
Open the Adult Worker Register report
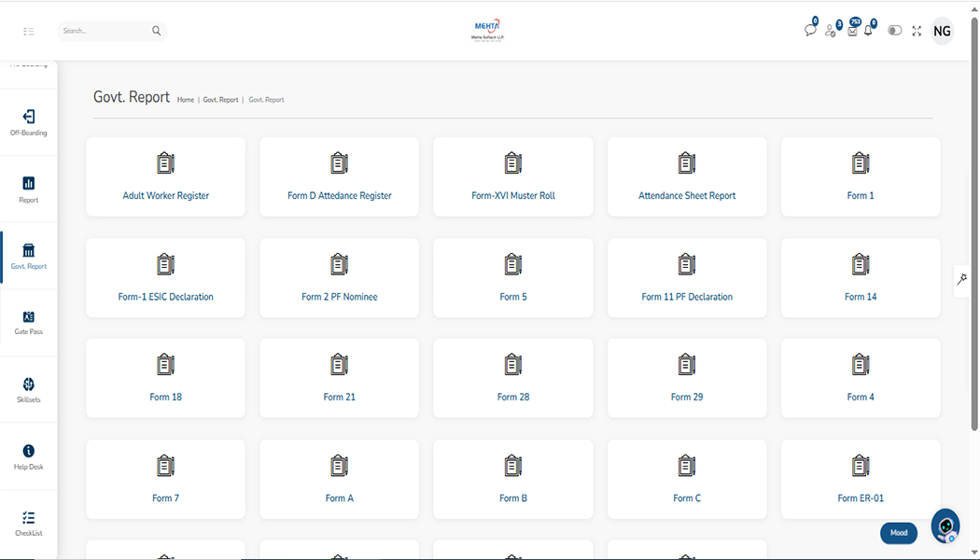pos(166,176)
